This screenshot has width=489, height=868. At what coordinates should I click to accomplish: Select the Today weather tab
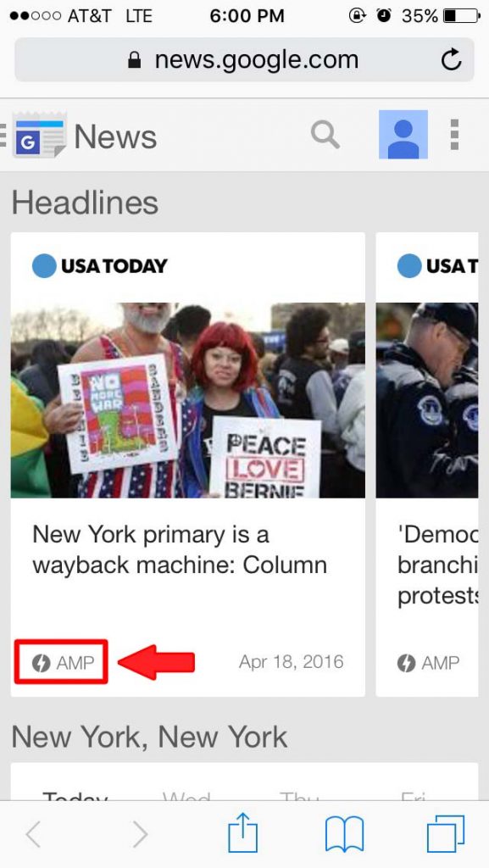(75, 795)
